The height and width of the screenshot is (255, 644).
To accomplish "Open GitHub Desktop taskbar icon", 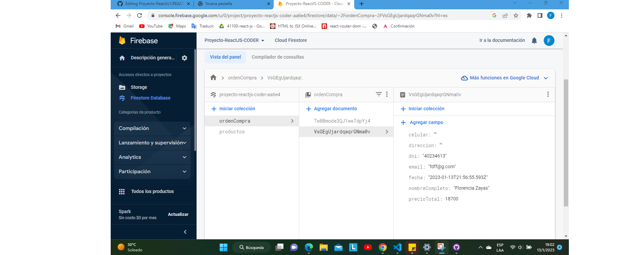I will pyautogui.click(x=457, y=247).
